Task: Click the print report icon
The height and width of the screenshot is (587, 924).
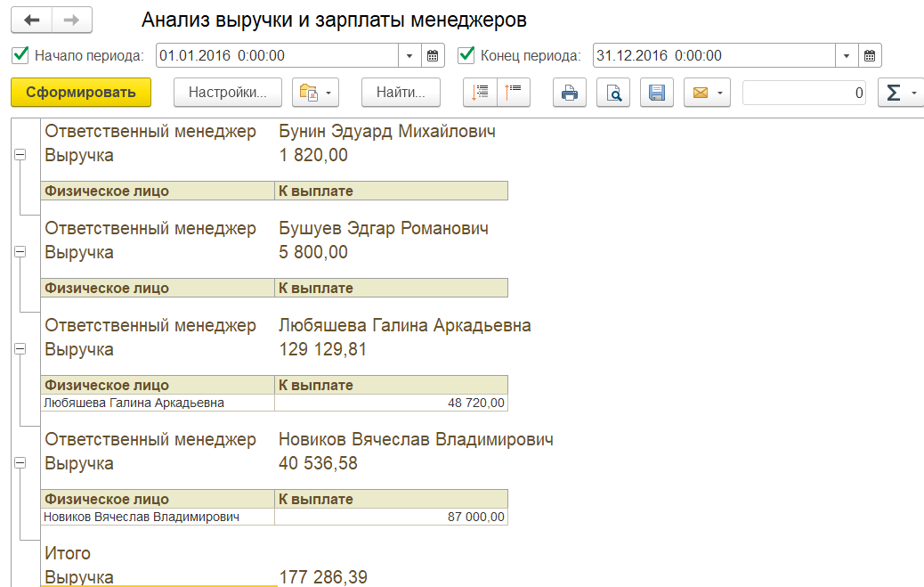Action: coord(570,93)
